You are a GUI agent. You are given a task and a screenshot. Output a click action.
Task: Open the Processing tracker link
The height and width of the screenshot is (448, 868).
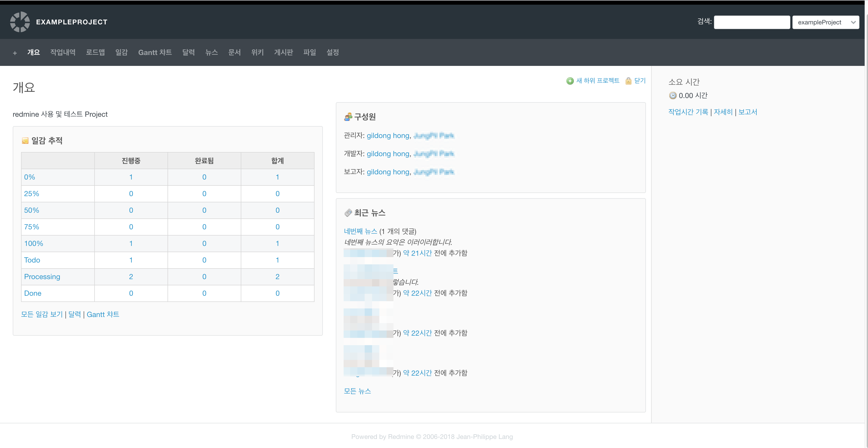point(42,277)
